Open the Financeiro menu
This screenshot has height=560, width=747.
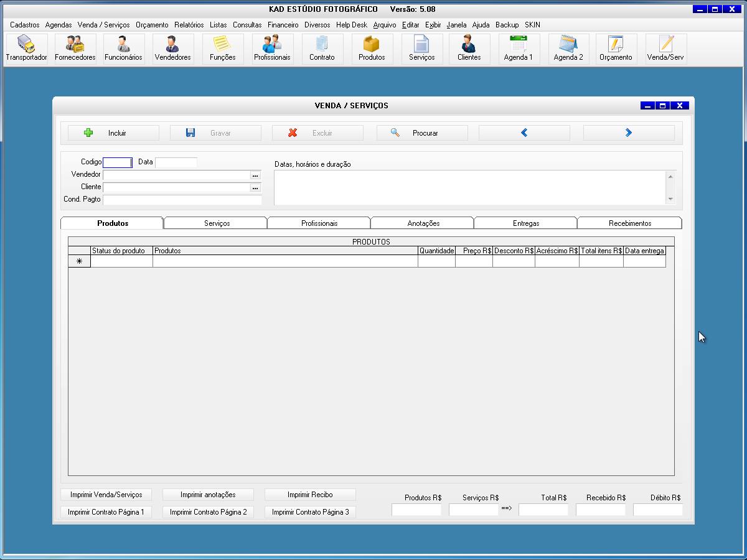click(283, 25)
